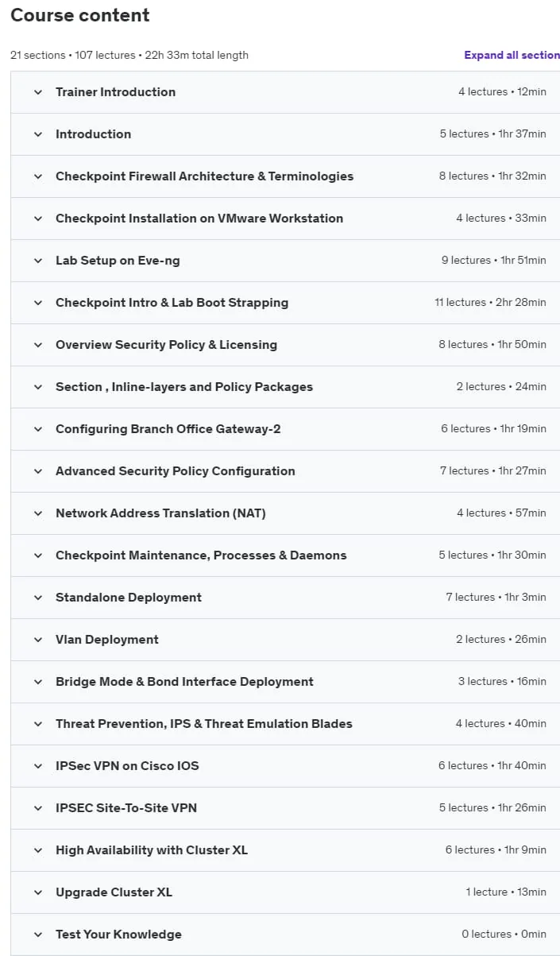
Task: Expand the Trainer Introduction section chevron
Action: click(37, 92)
